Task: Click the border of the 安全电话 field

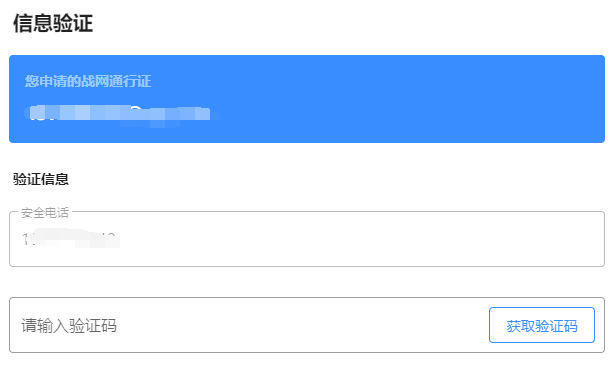Action: (x=307, y=266)
